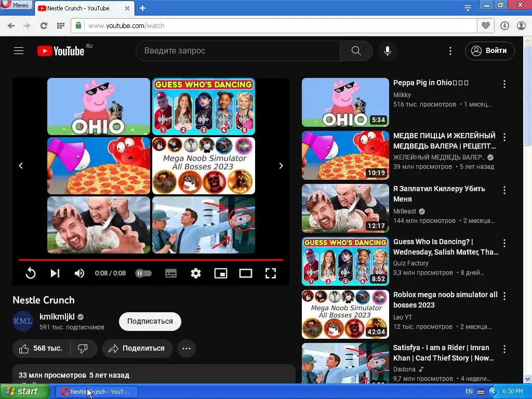Screen dimensions: 532x399
Task: Open options for Peppa Pig in Ohio
Action: click(x=504, y=84)
